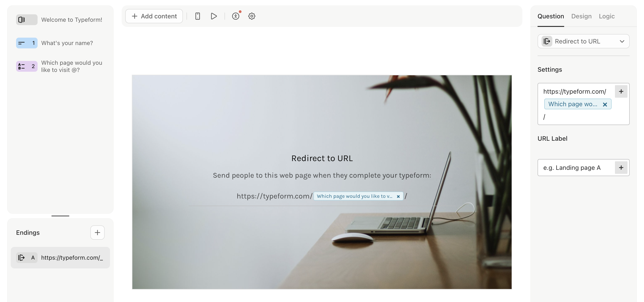Image resolution: width=644 pixels, height=302 pixels.
Task: Click the endings plus add icon
Action: click(x=97, y=232)
